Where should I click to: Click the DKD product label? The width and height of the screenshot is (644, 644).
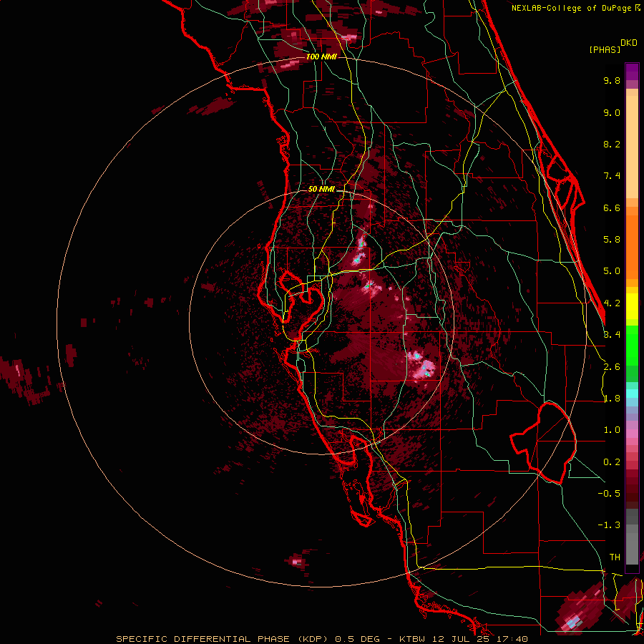click(x=628, y=43)
